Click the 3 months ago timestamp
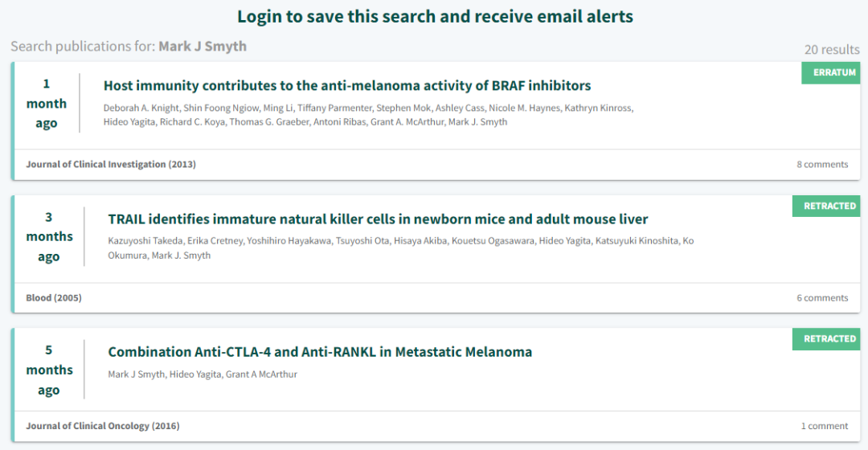The width and height of the screenshot is (868, 450). pos(49,236)
